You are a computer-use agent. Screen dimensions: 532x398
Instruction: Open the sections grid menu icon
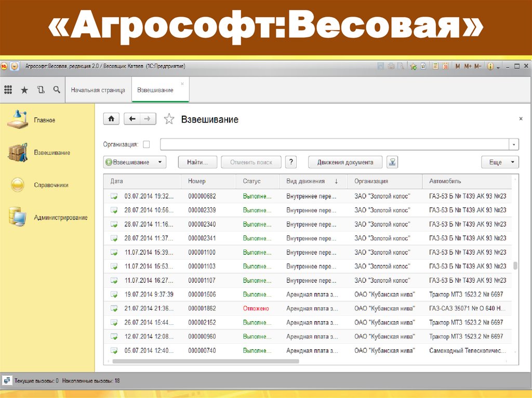[8, 90]
